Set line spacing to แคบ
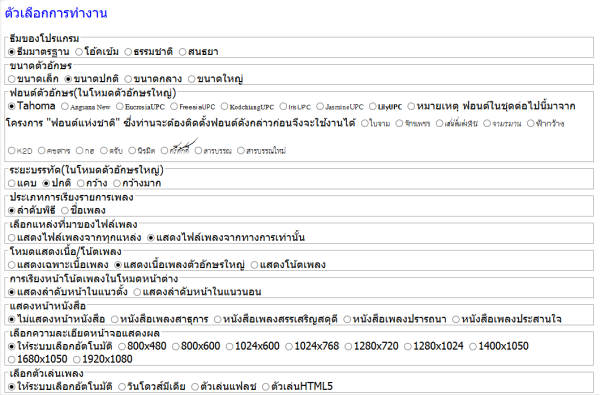The height and width of the screenshot is (395, 600). (x=12, y=183)
